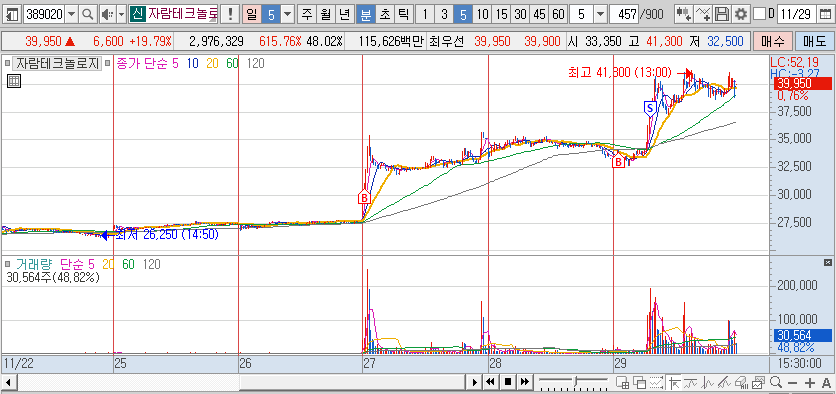Click the eraser tool icon
This screenshot has height=394, width=836.
[742, 382]
